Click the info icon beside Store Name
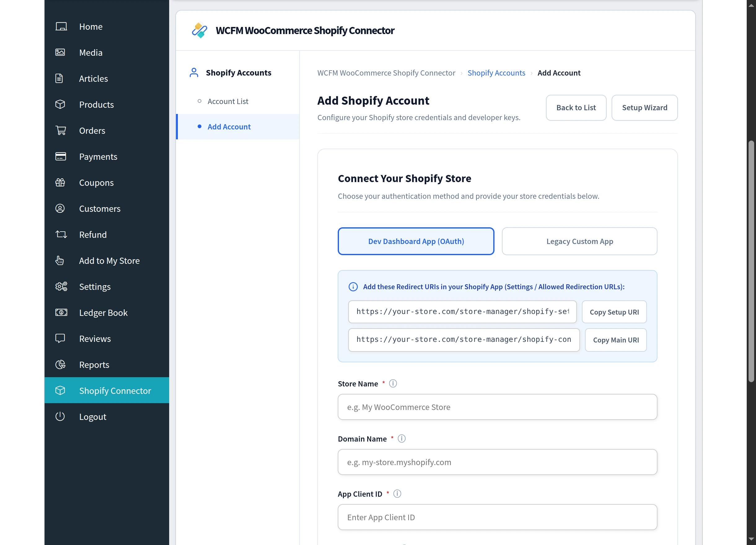 click(x=393, y=383)
